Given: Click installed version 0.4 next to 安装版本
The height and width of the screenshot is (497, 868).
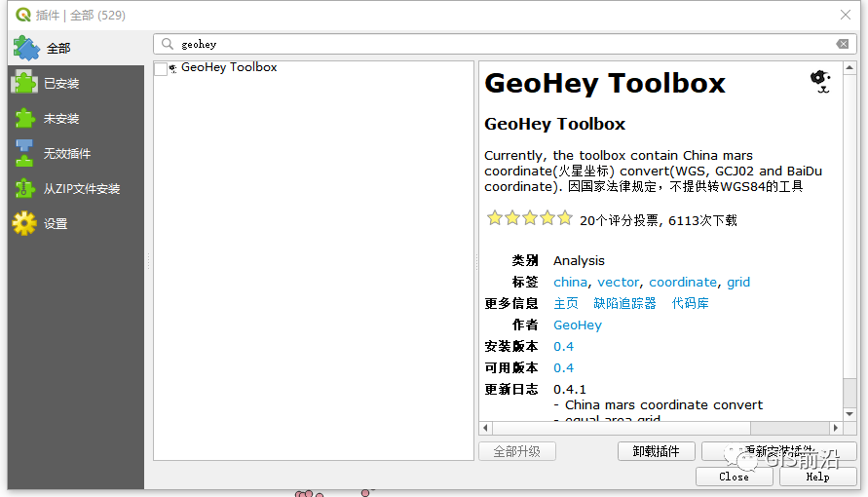Looking at the screenshot, I should [x=563, y=347].
